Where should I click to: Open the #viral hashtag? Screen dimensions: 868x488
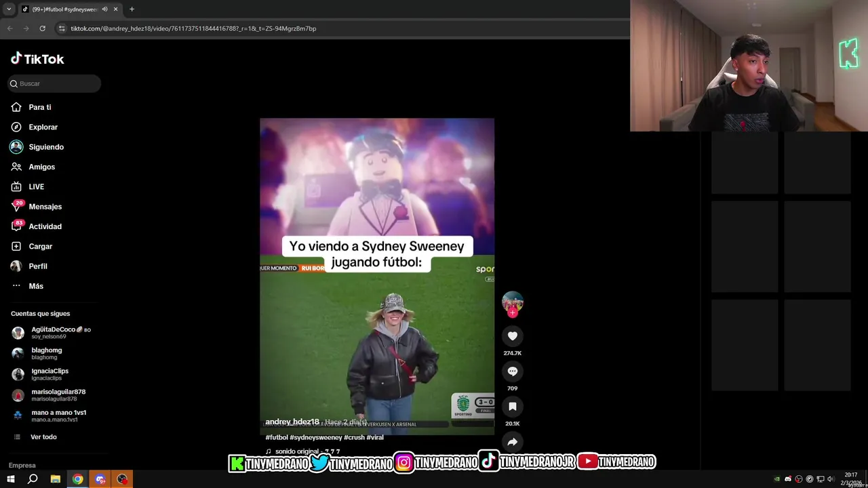coord(375,437)
